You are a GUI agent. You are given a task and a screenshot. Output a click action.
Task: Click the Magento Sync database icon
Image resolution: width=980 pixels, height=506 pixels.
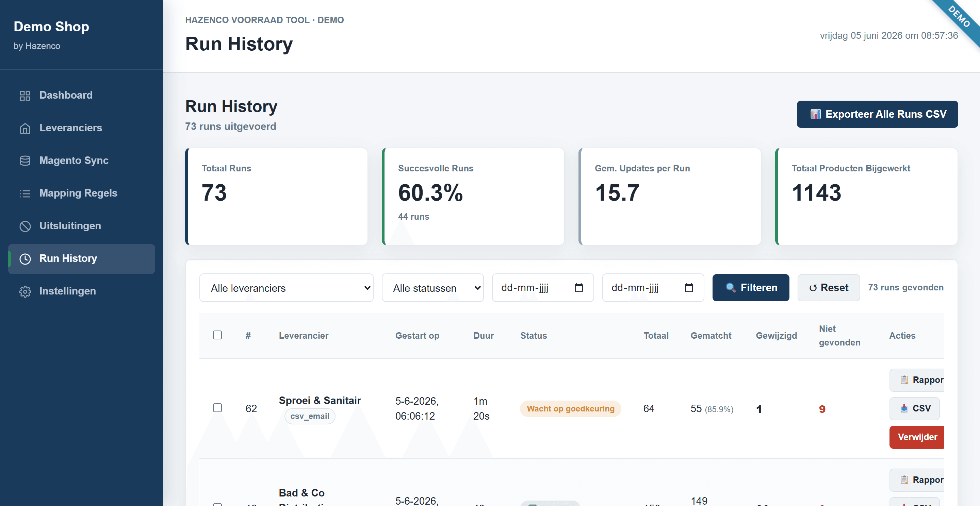pos(25,161)
